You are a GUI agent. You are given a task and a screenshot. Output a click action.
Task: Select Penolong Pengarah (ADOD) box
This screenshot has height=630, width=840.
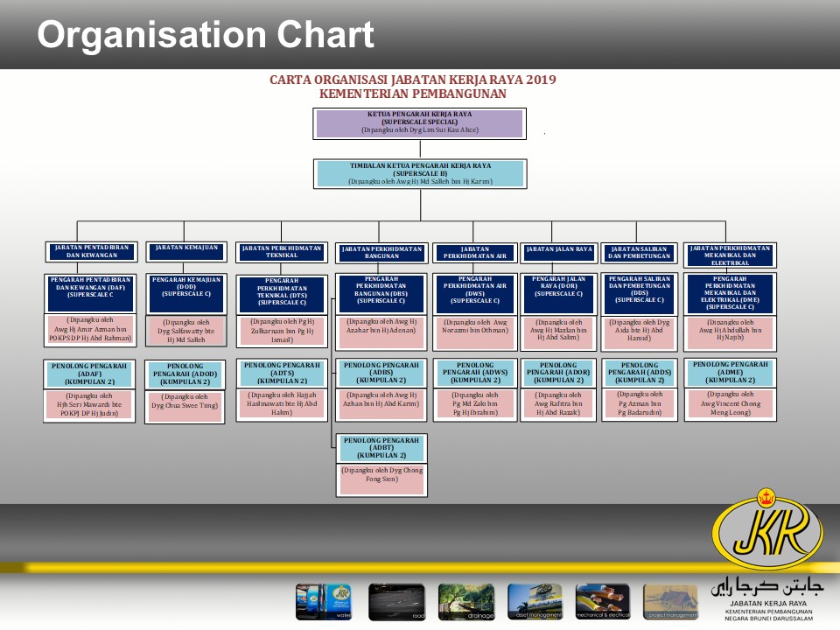pyautogui.click(x=185, y=374)
